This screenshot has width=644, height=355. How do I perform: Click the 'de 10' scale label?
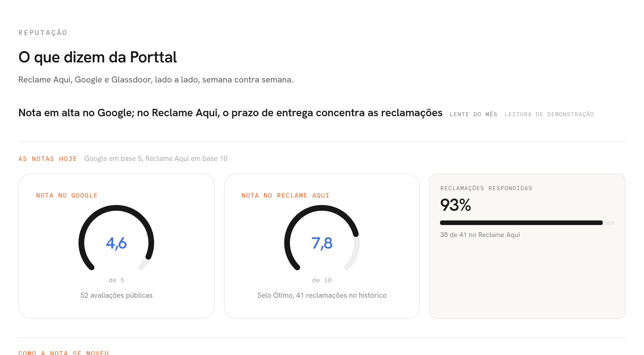(322, 280)
